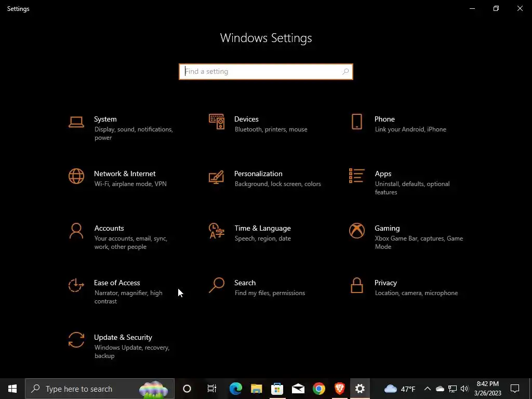
Task: Open Network & Internet title link
Action: [x=125, y=174]
